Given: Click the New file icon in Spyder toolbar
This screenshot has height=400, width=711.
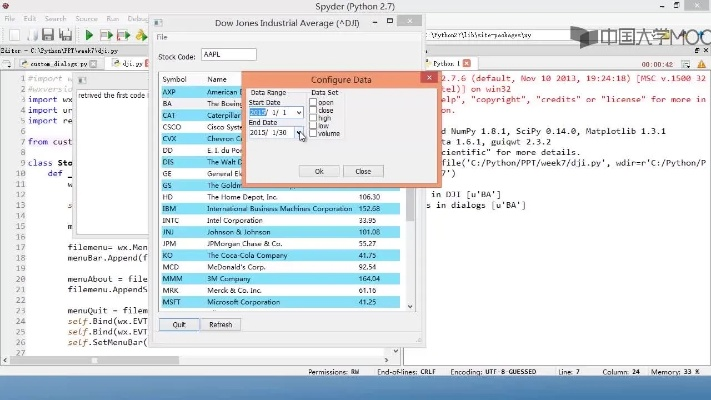Looking at the screenshot, I should (x=15, y=35).
